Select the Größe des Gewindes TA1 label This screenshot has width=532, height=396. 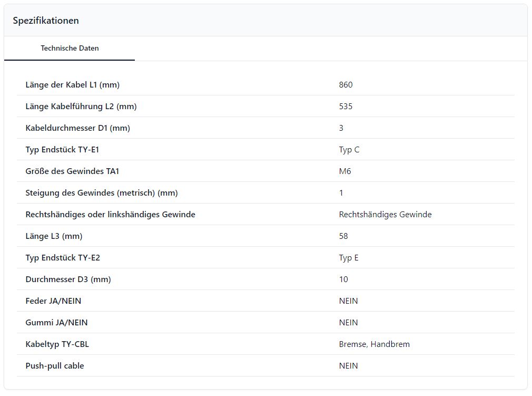point(76,171)
